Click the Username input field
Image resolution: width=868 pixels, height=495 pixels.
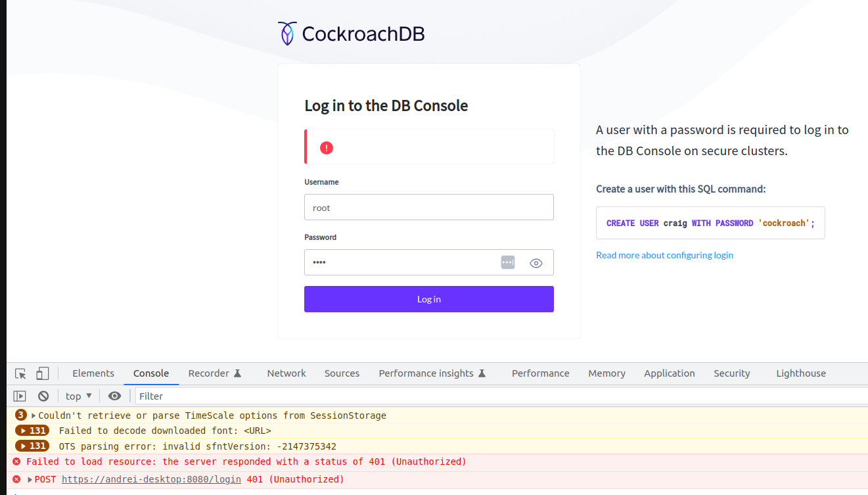click(x=429, y=207)
